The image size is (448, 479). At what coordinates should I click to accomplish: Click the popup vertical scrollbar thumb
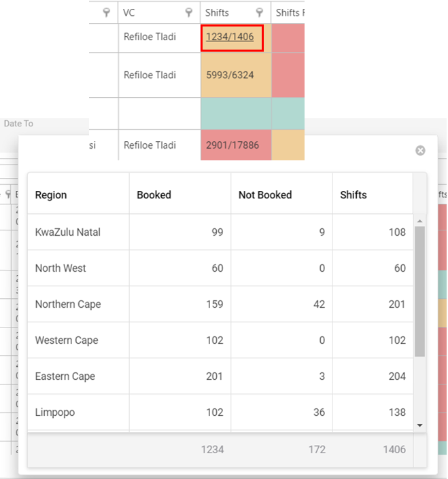tap(420, 291)
